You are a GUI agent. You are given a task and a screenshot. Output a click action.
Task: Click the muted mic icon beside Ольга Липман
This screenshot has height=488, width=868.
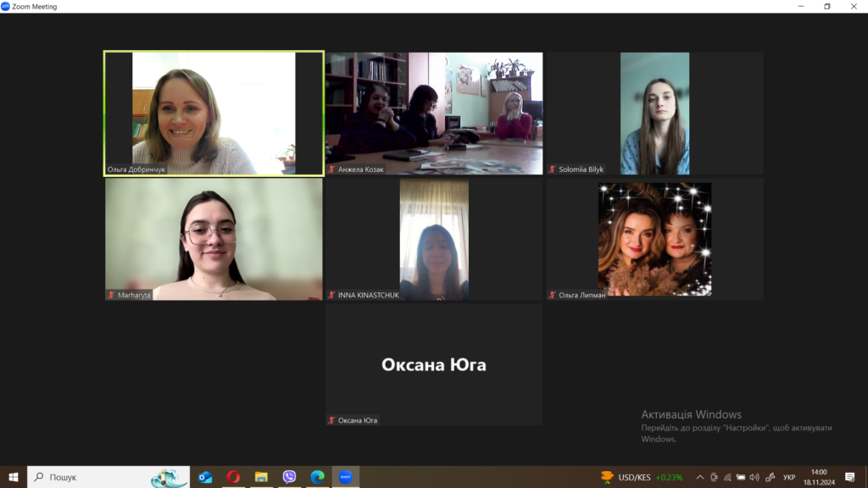[553, 295]
